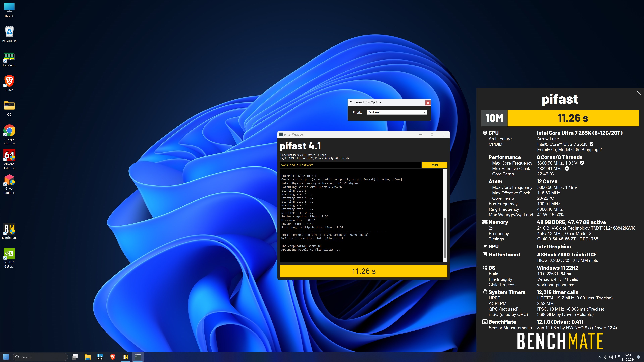Screen dimensions: 644x362
Task: Click 'Intel Core Ultra 7 265K (8+12C/20T)' text
Action: coord(579,133)
